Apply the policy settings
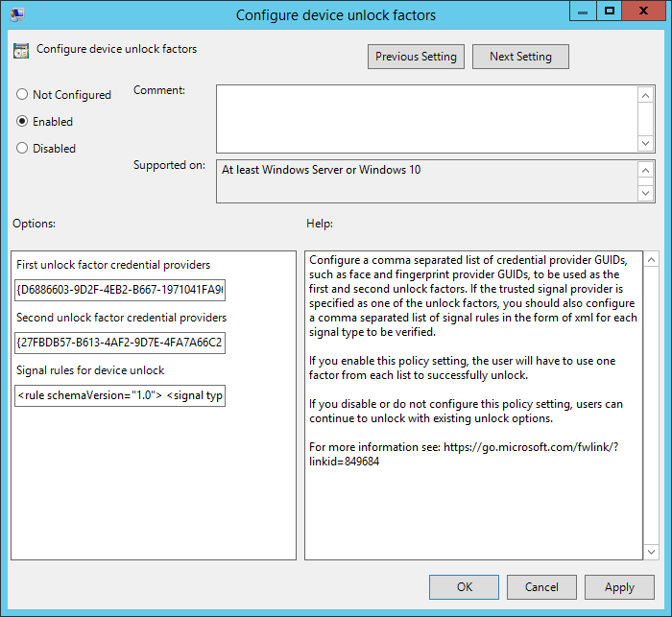 pos(619,587)
